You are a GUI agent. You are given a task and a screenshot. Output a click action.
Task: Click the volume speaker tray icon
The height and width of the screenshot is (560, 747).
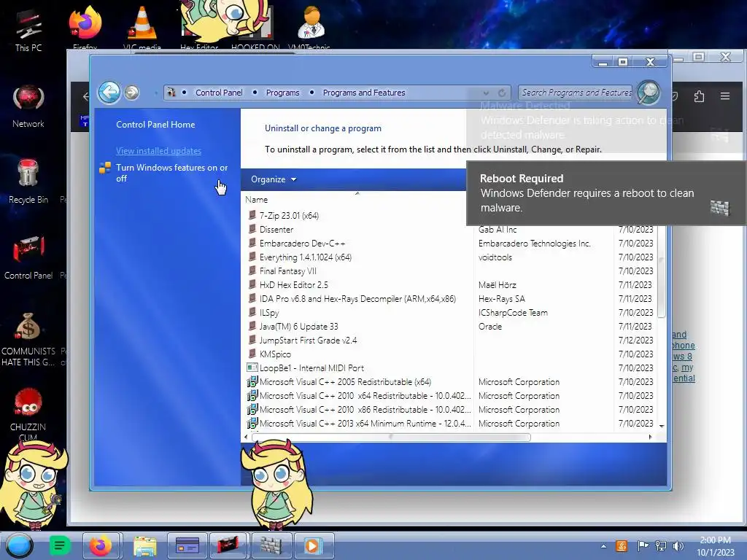click(x=678, y=546)
